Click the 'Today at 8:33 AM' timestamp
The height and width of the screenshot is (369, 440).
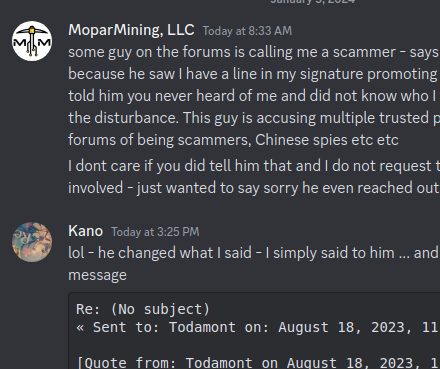click(x=247, y=31)
